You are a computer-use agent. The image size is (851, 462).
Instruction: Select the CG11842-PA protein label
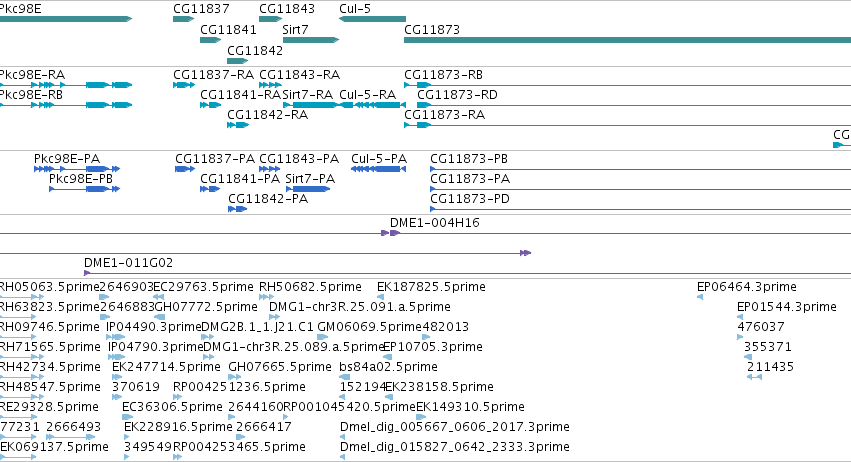coord(268,199)
